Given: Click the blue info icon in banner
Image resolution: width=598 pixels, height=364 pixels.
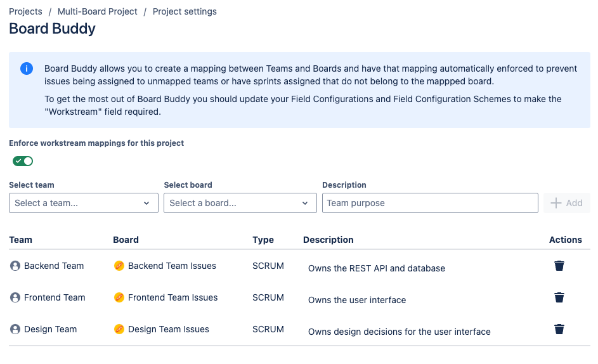Looking at the screenshot, I should coord(27,68).
